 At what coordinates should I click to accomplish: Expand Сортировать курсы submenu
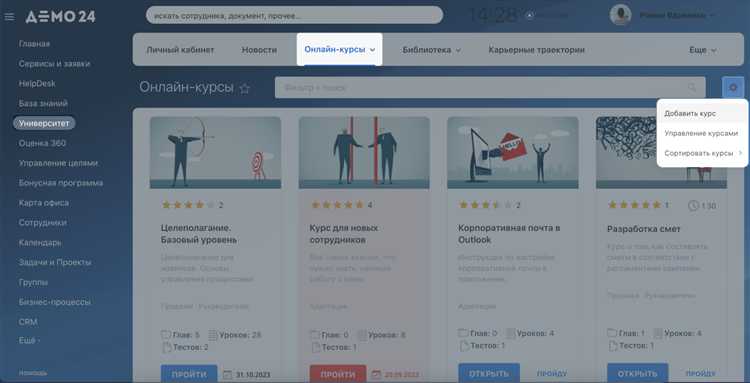(740, 153)
